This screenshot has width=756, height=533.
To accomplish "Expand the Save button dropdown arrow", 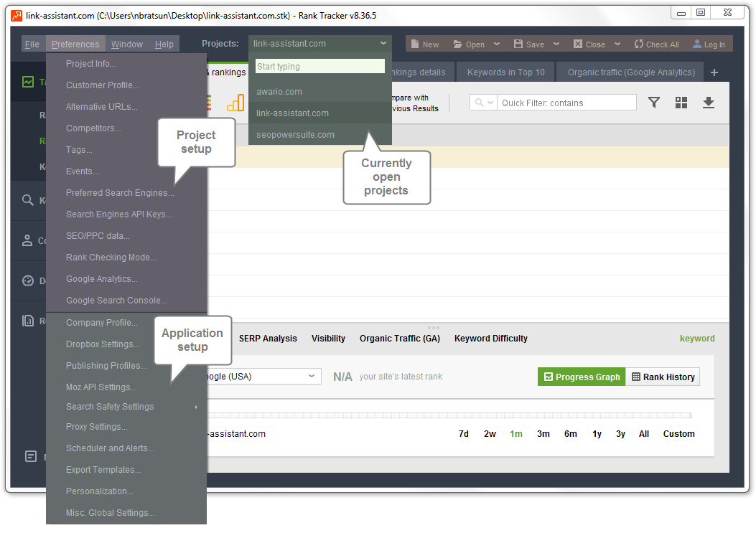I will [556, 44].
